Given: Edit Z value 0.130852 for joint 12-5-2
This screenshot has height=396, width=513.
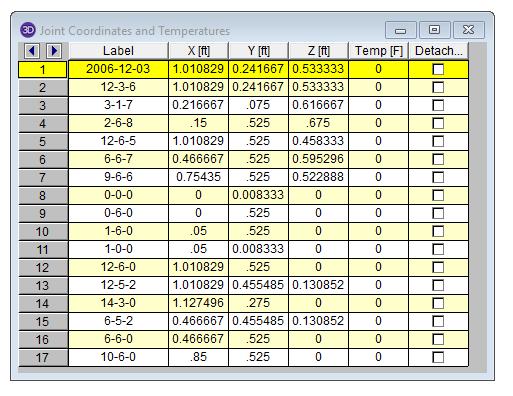Looking at the screenshot, I should tap(318, 285).
